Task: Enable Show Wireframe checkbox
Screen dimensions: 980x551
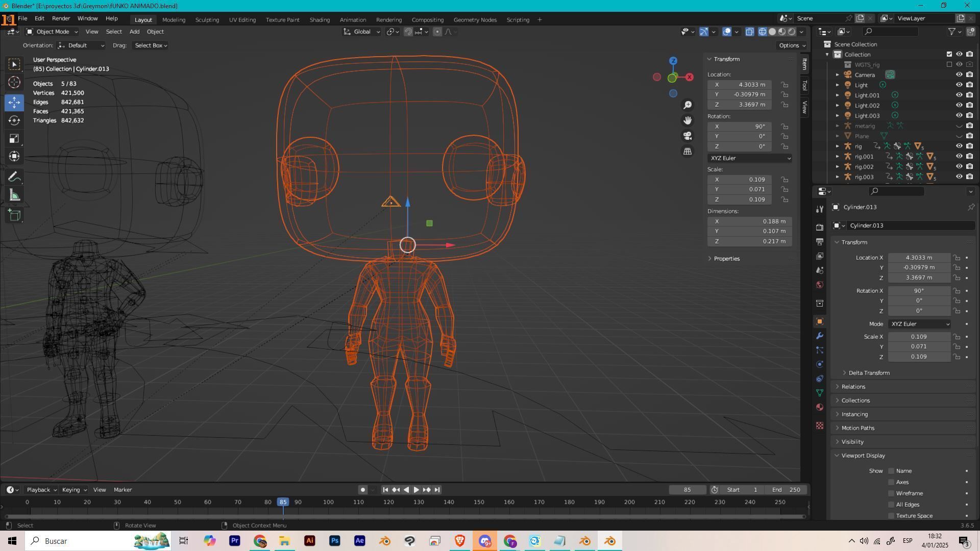Action: tap(891, 493)
